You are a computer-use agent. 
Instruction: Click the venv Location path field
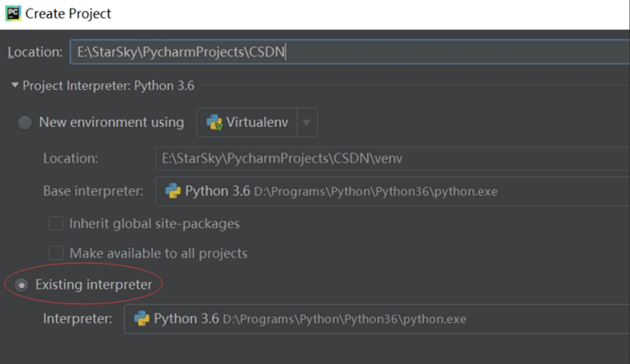[392, 159]
